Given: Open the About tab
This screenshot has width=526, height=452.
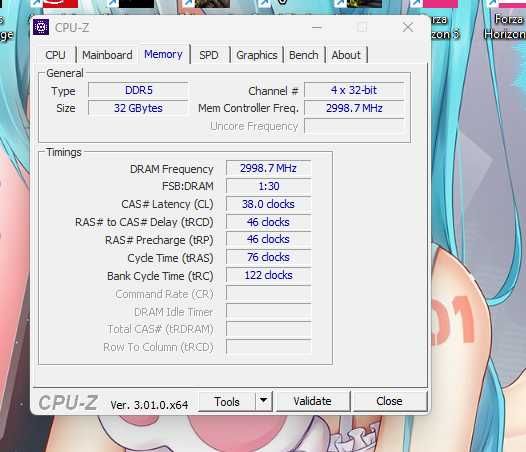Looking at the screenshot, I should (x=346, y=55).
